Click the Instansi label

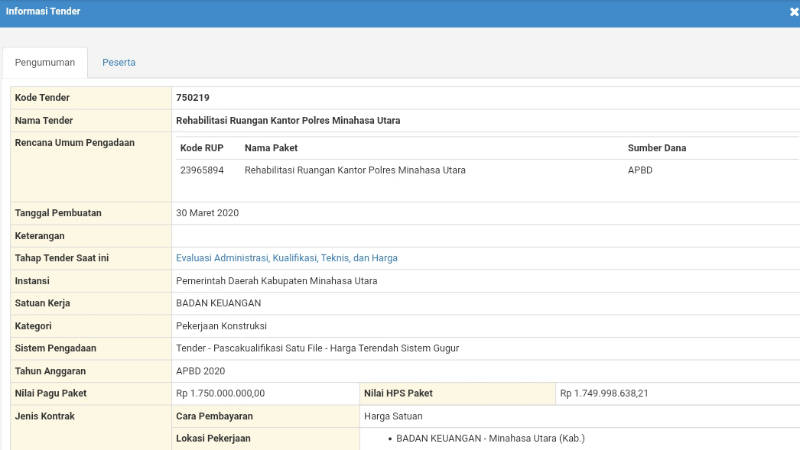[32, 281]
